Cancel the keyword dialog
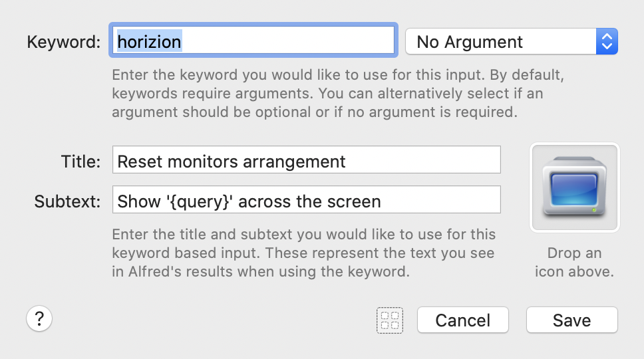The height and width of the screenshot is (359, 644). tap(463, 320)
